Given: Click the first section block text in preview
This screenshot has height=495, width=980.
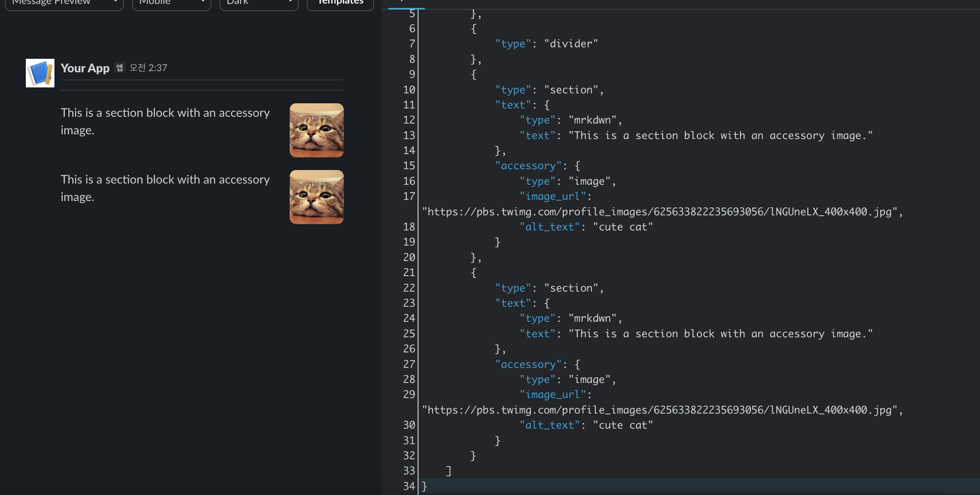Looking at the screenshot, I should pyautogui.click(x=165, y=121).
